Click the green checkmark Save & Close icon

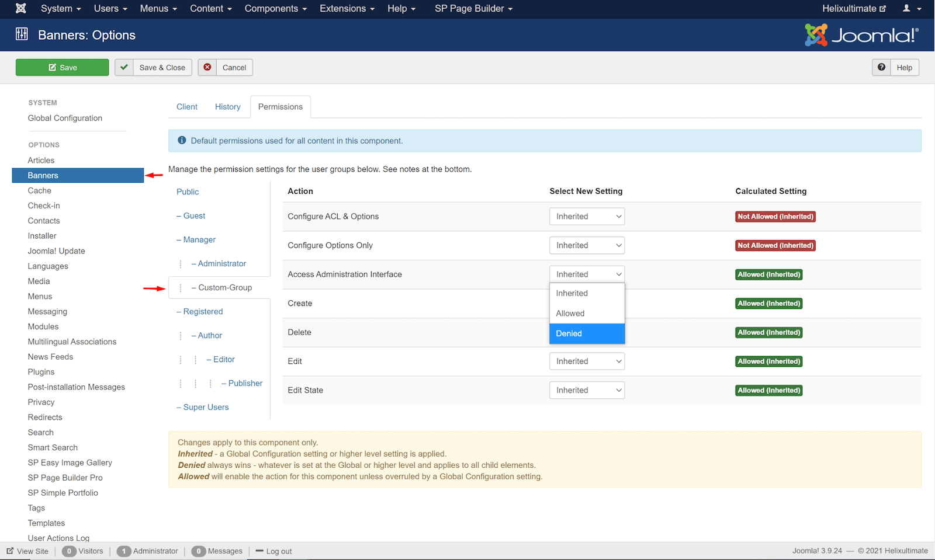coord(124,67)
